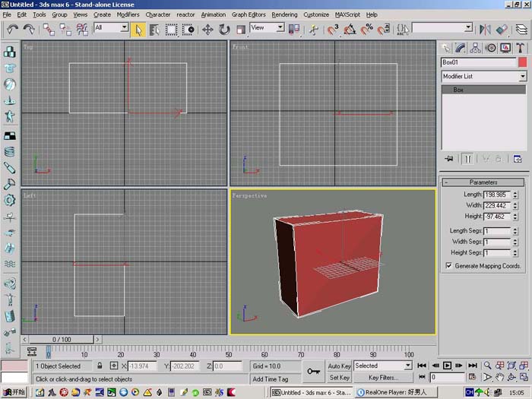Screen dimensions: 532x399
Task: Click Configure Modifier Sets icon
Action: [x=518, y=159]
